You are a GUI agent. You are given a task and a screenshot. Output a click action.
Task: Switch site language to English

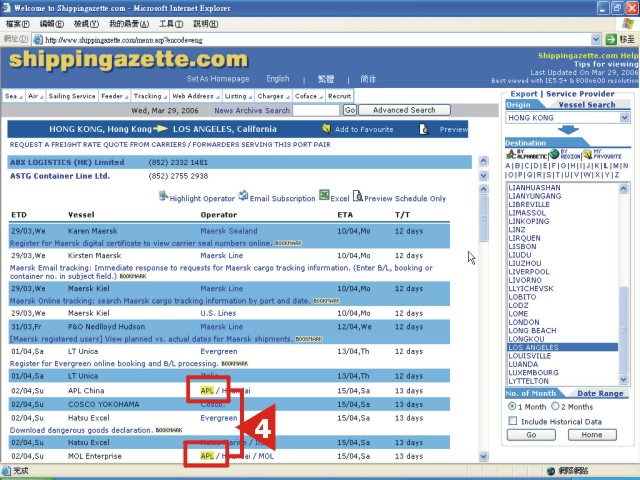[278, 79]
